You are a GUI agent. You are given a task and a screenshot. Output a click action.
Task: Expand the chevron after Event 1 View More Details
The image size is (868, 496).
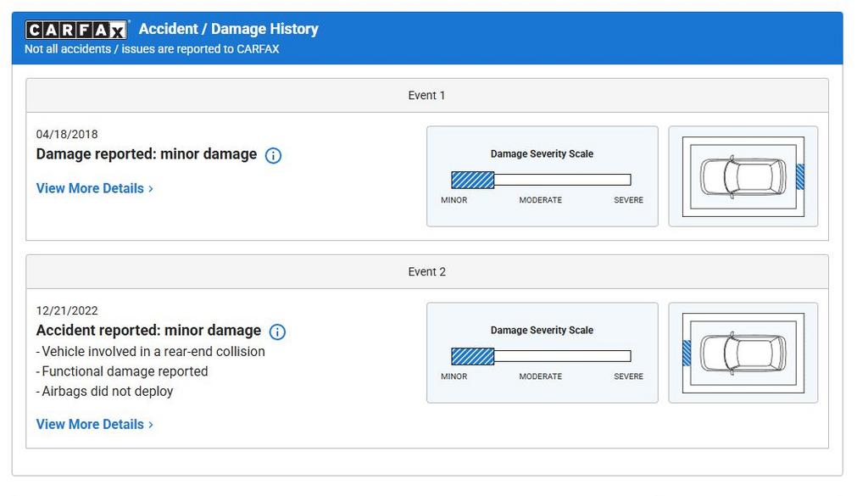coord(151,189)
